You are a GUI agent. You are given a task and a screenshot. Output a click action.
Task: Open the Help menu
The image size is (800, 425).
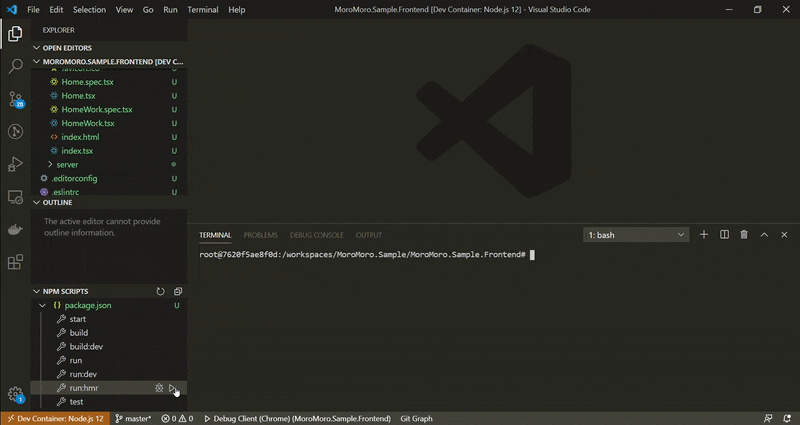237,10
